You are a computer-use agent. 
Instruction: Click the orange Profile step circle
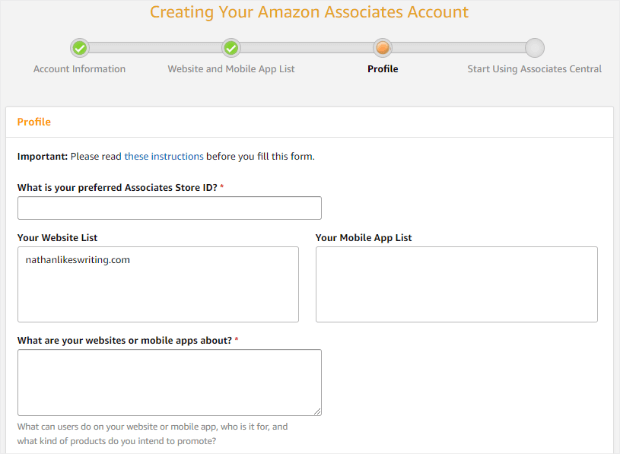[x=382, y=48]
